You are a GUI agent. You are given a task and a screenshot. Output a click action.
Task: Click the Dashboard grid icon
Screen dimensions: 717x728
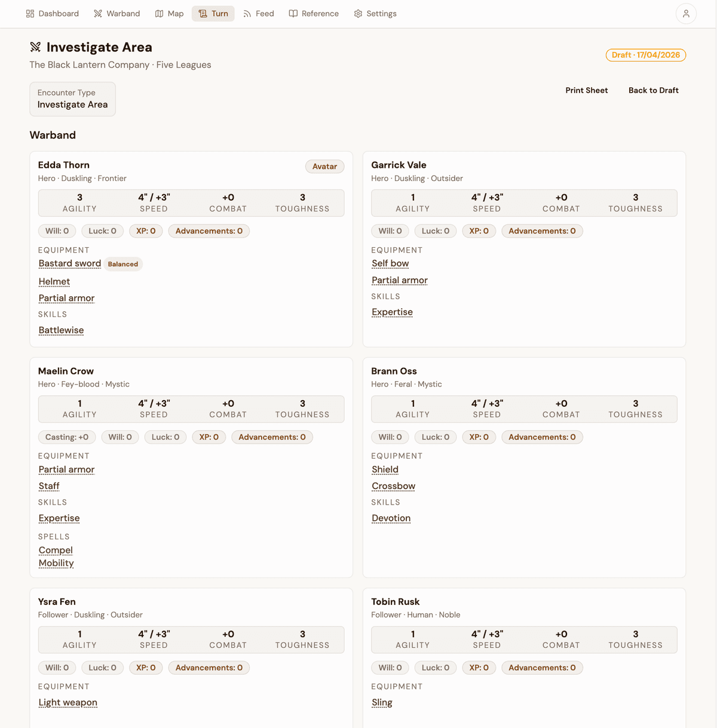point(30,14)
